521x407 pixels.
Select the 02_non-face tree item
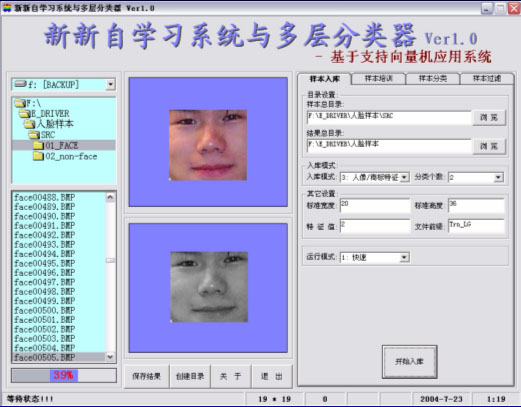(x=65, y=156)
